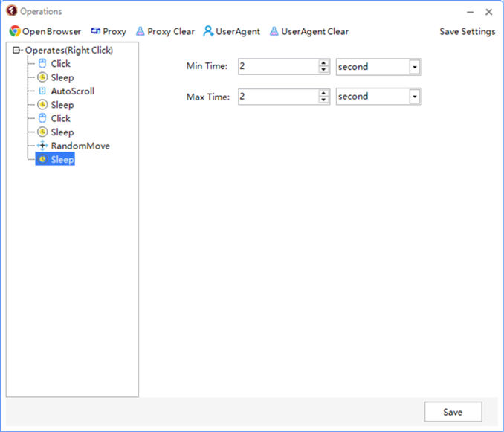Open the Proxy settings icon
This screenshot has height=432, width=504.
pos(95,31)
